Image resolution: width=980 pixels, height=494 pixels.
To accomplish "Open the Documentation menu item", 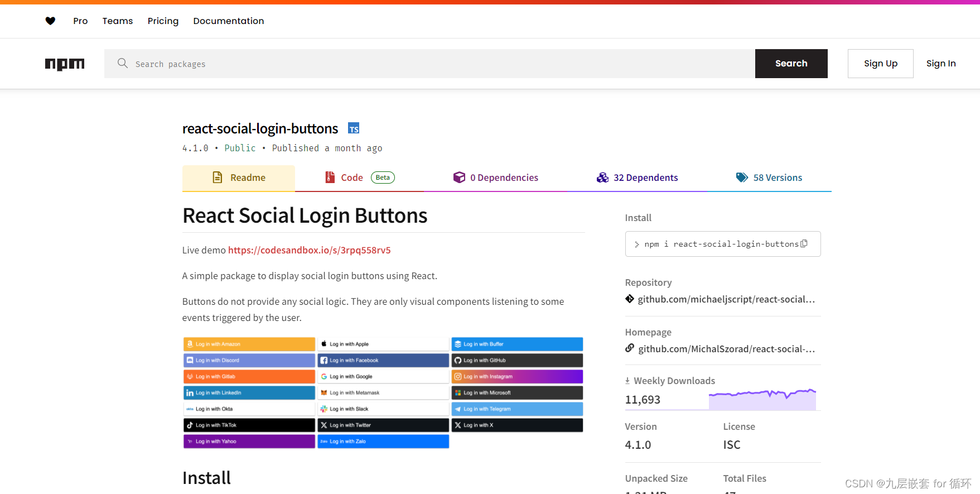I will [229, 21].
